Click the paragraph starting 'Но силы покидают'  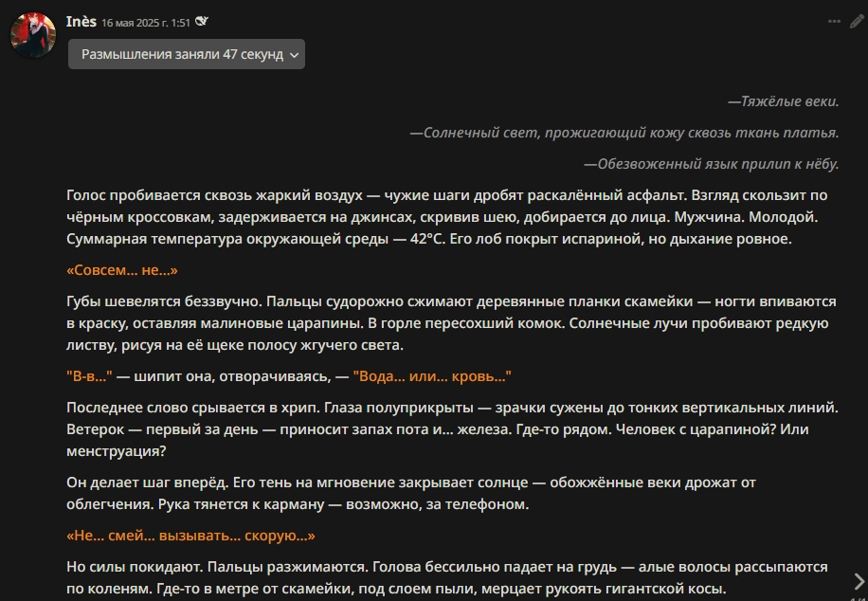pos(447,577)
